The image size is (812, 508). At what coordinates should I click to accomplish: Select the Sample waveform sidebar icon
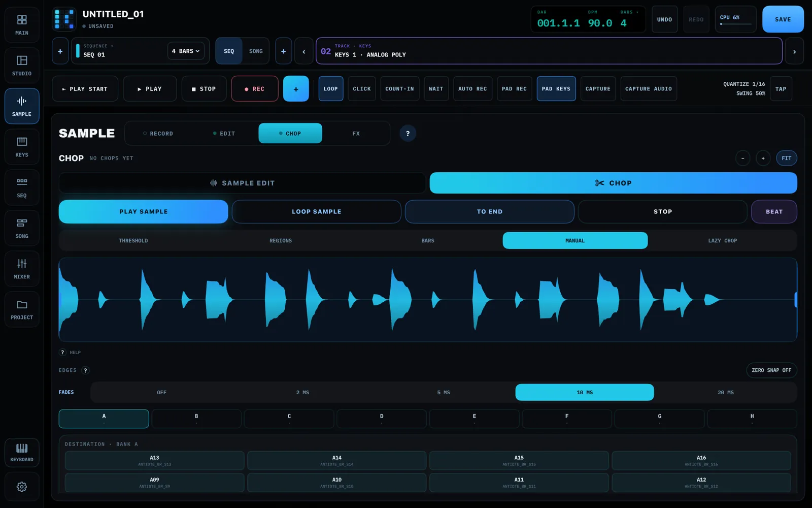22,106
